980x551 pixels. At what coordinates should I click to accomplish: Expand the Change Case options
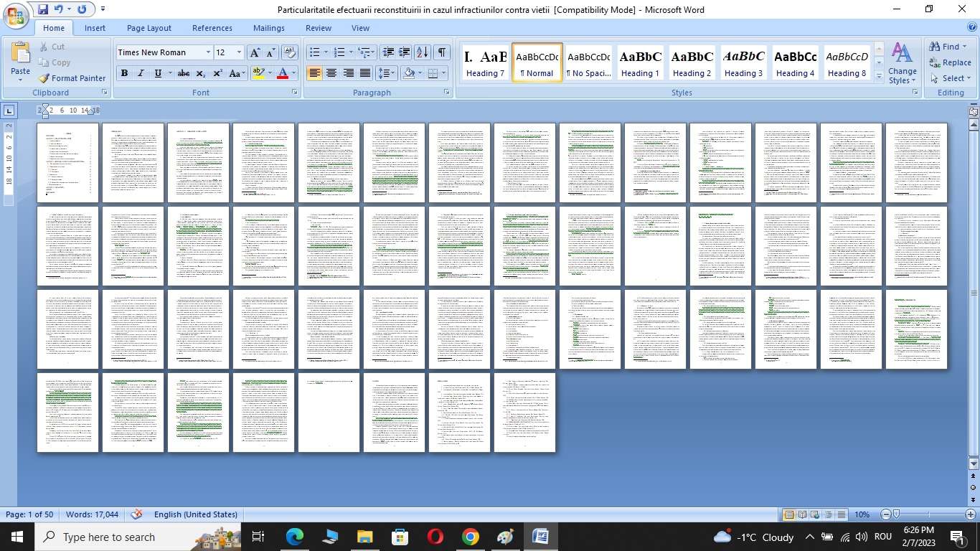237,73
